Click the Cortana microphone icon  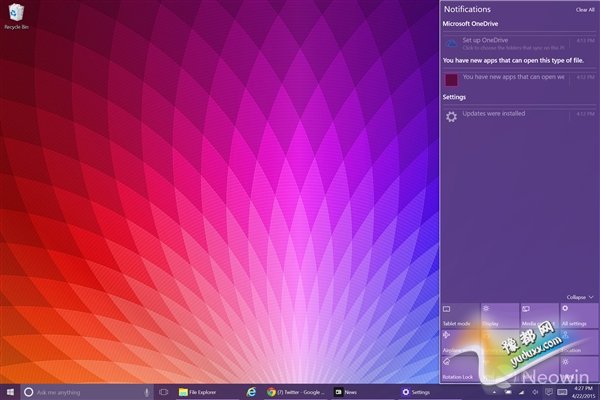[147, 392]
